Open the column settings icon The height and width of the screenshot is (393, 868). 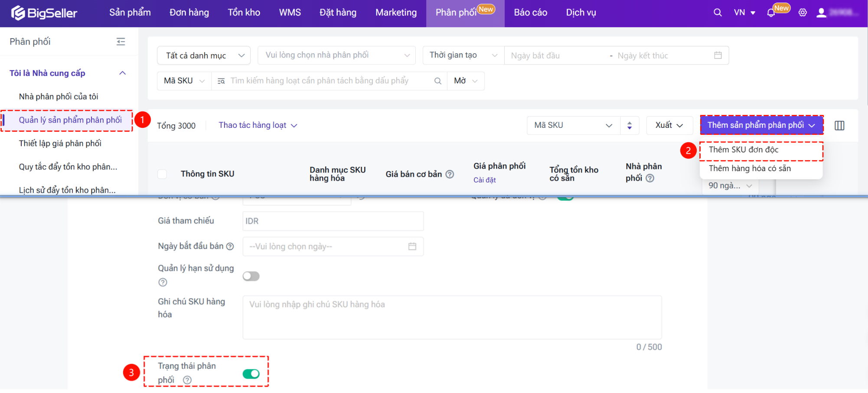(839, 126)
